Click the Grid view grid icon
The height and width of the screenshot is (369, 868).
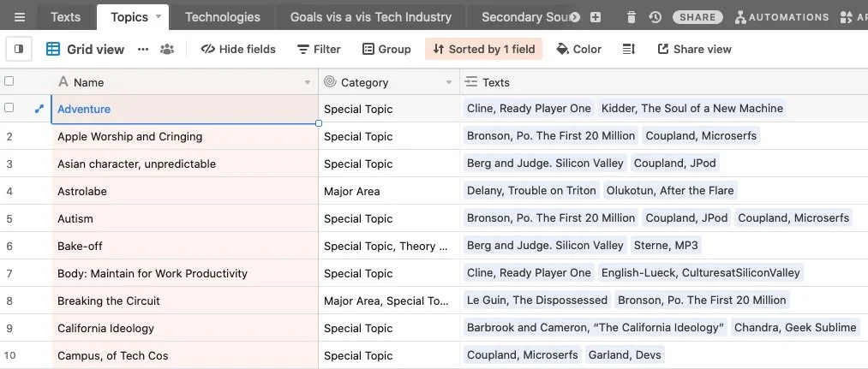click(53, 50)
